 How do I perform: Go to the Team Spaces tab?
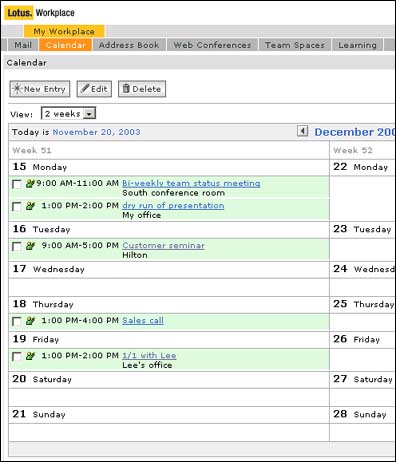coord(295,45)
